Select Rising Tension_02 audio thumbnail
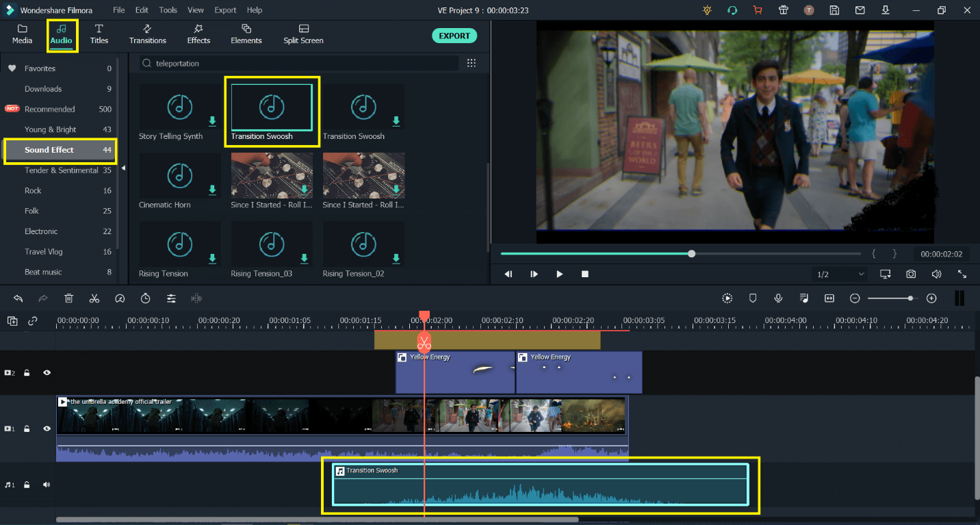980x525 pixels. click(363, 244)
